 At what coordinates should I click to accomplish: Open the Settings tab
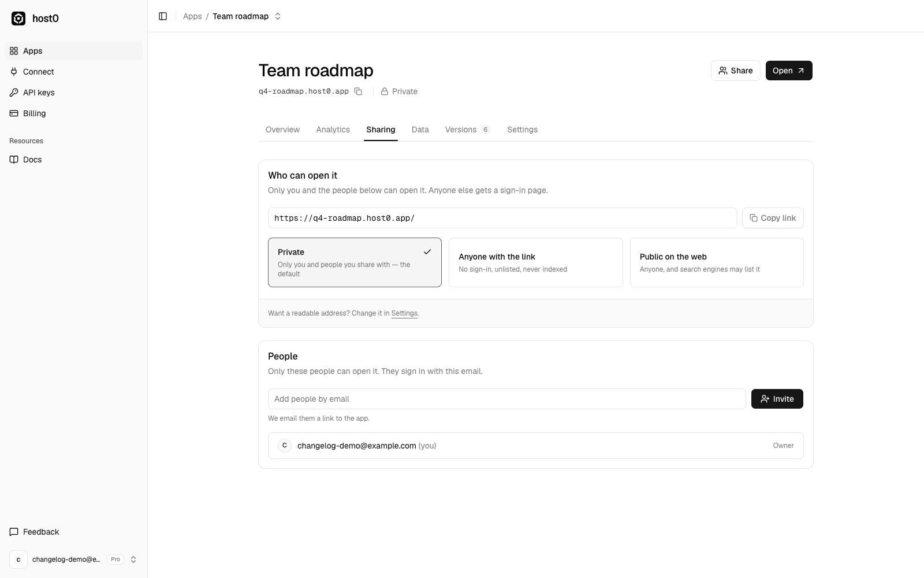click(522, 129)
